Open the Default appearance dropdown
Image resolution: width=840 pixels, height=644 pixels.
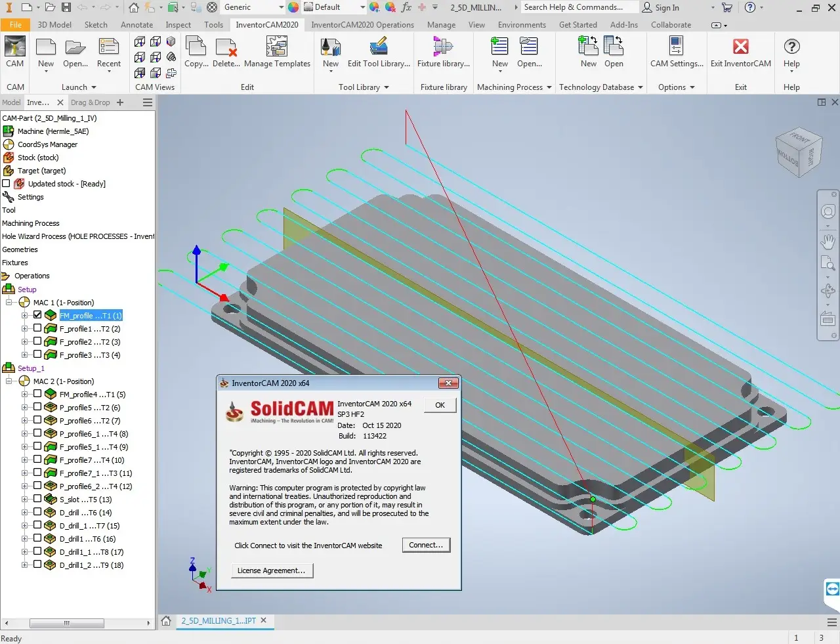tap(362, 7)
